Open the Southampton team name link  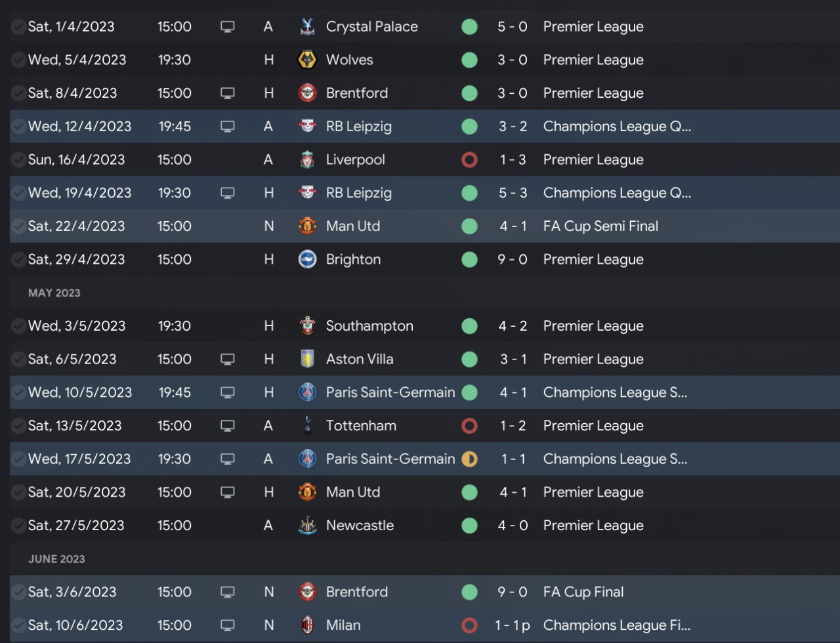point(369,326)
